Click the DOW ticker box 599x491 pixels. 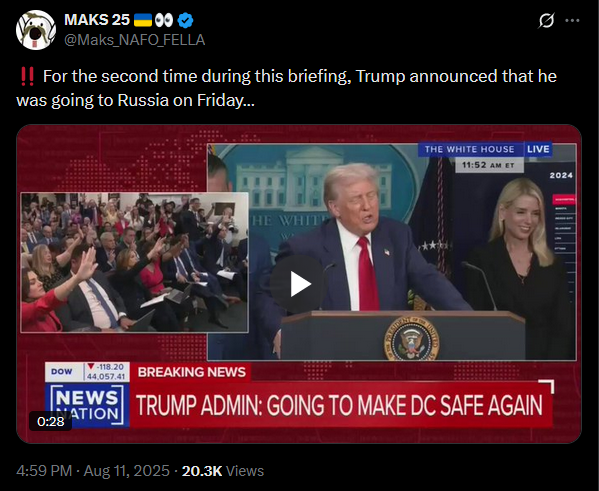[87, 372]
